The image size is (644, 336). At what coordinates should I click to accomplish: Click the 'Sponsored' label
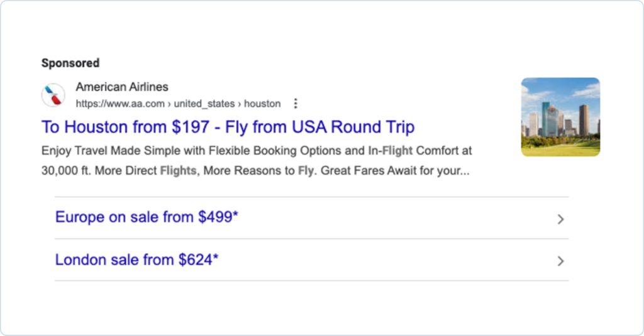[x=70, y=63]
